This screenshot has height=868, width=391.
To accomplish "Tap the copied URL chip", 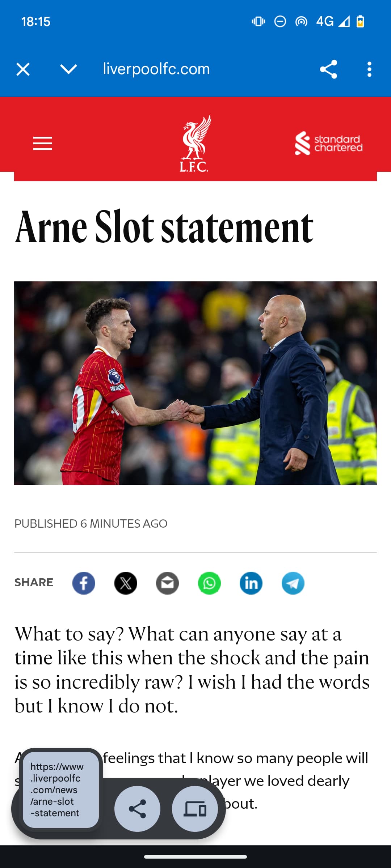I will [x=60, y=790].
